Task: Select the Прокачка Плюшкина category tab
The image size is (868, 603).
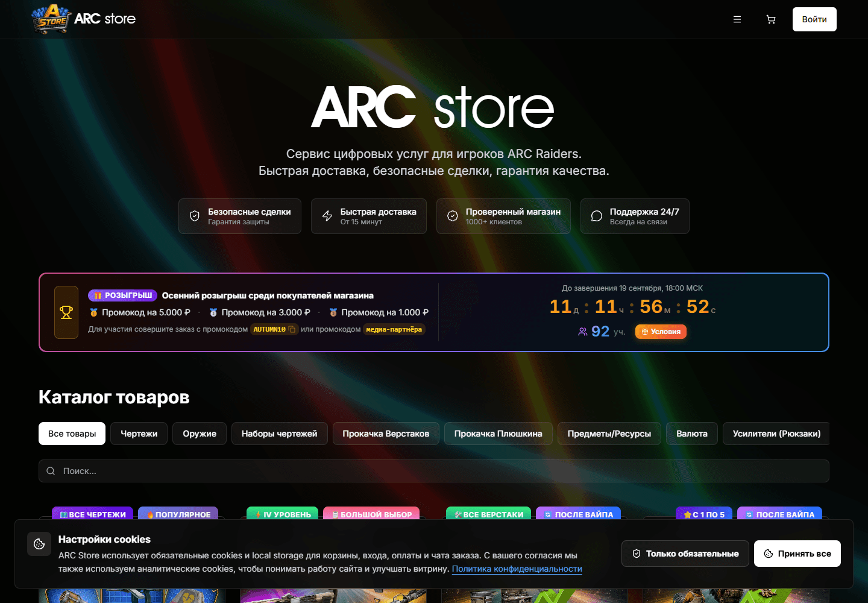Action: point(498,434)
